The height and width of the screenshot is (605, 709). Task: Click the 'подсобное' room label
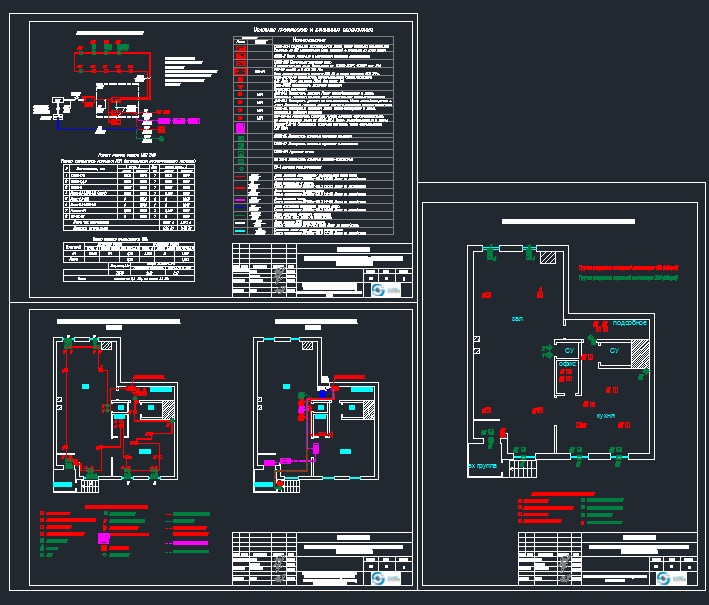click(x=630, y=323)
